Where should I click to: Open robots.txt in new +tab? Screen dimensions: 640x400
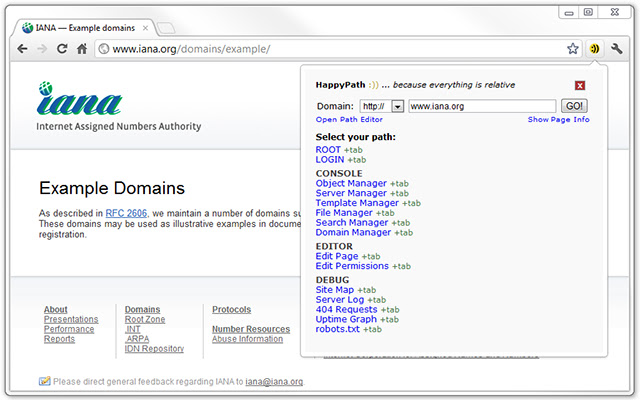[372, 329]
